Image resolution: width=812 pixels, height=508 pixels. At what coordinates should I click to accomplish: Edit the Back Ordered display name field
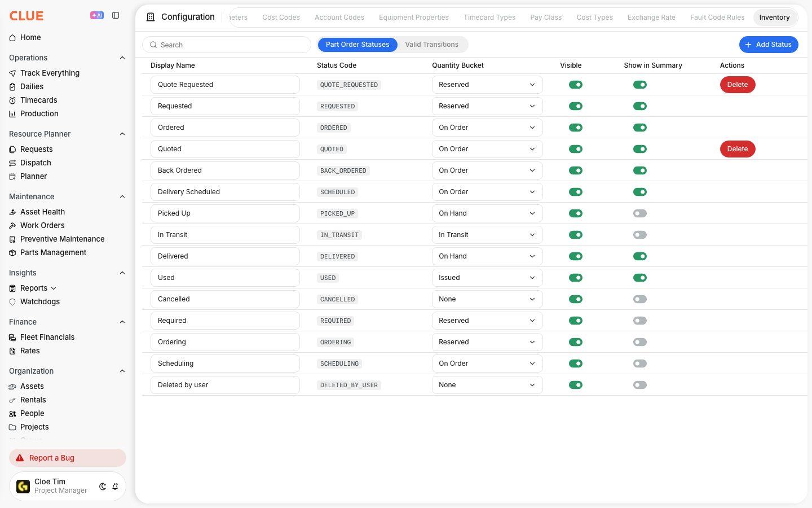225,170
